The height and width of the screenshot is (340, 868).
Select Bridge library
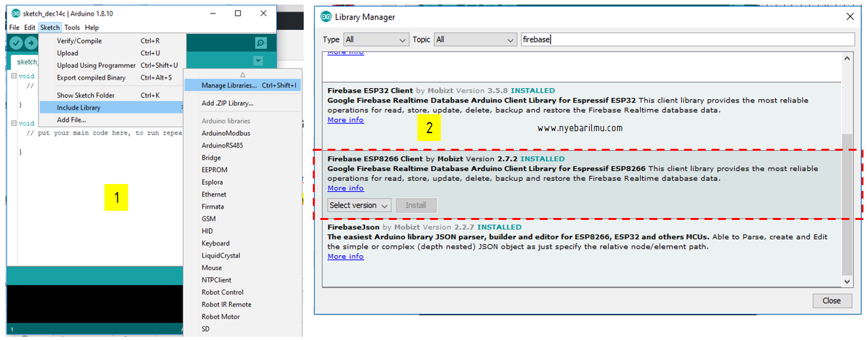point(242,158)
